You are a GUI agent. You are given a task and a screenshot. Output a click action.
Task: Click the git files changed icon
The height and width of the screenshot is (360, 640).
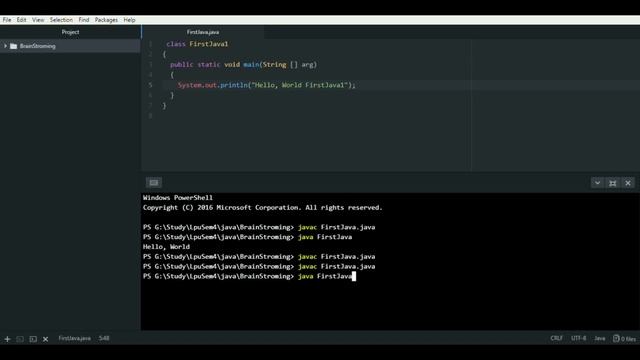(616, 338)
